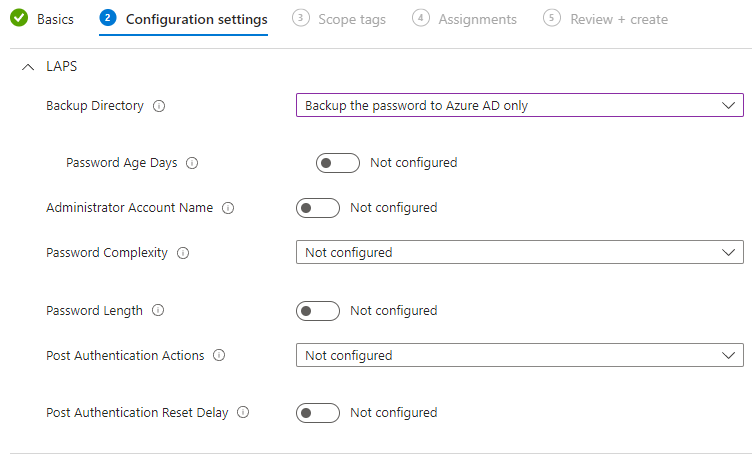
Task: Click info icon beside Password Age Days
Action: point(192,163)
